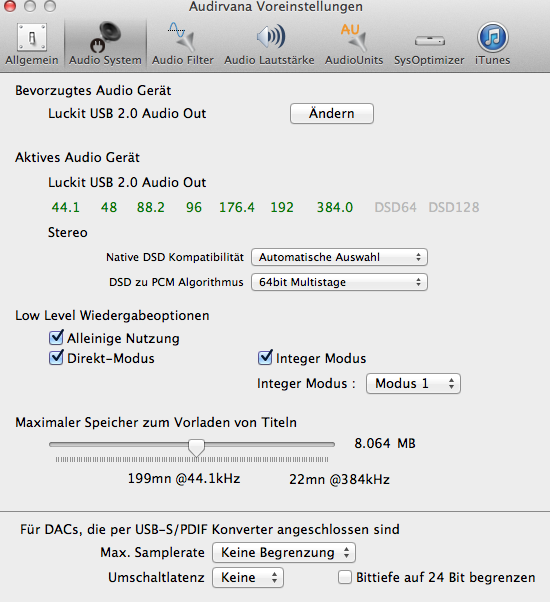
Task: Click the preload memory slider track right of the thumb
Action: [x=270, y=444]
